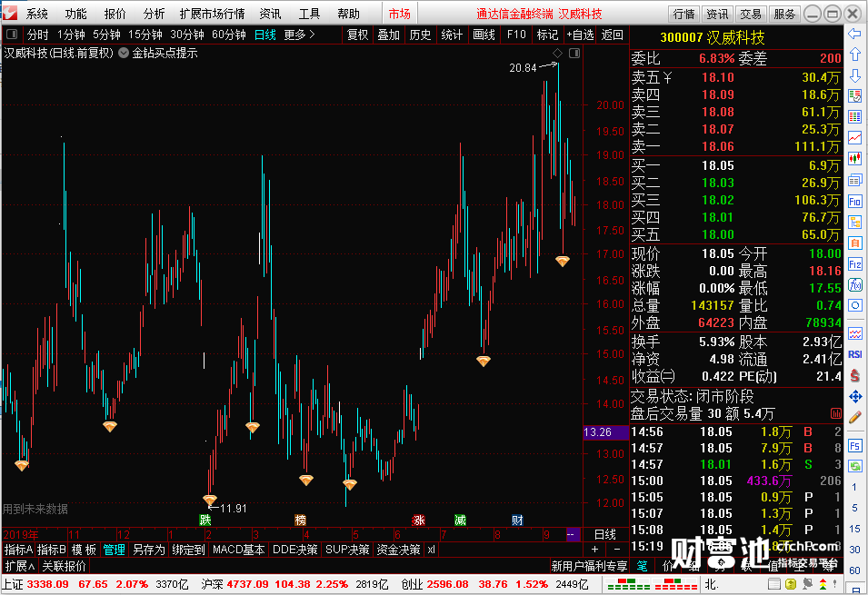Image resolution: width=868 pixels, height=595 pixels.
Task: Toggle the chart side-panel icon at top-right
Action: [x=574, y=53]
